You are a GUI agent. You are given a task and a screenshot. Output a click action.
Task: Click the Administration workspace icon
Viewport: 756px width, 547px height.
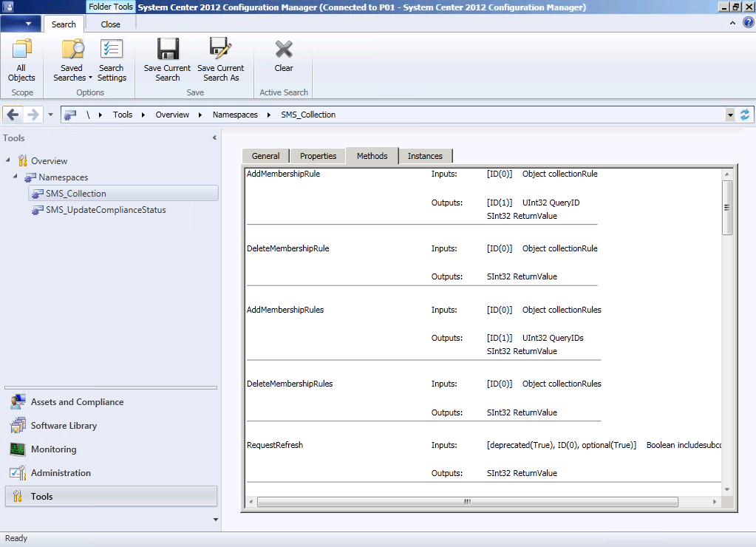tap(18, 473)
